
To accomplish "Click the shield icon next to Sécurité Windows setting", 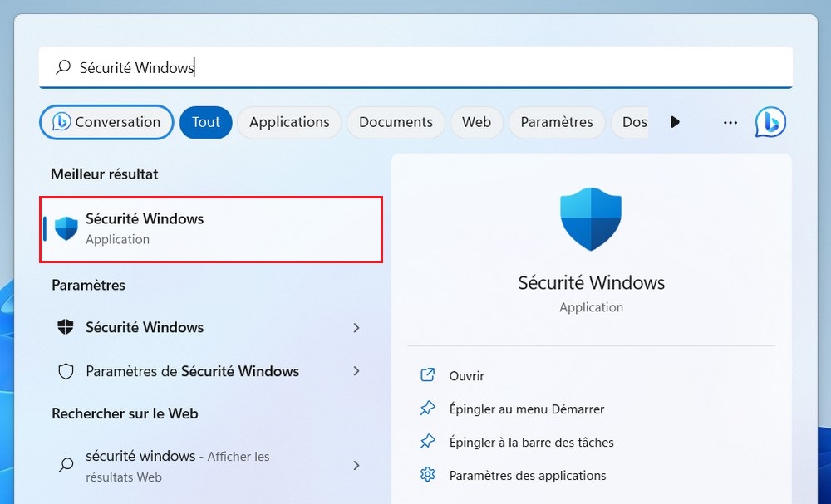I will coord(66,328).
